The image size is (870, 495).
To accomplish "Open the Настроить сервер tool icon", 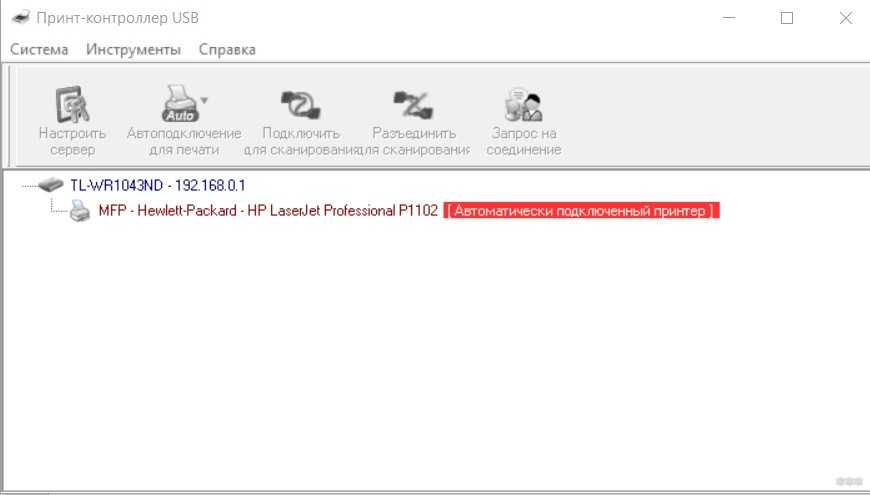I will pos(72,104).
